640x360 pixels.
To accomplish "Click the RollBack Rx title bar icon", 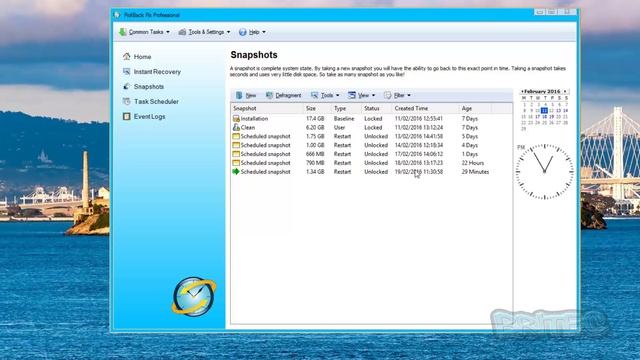I will 117,15.
